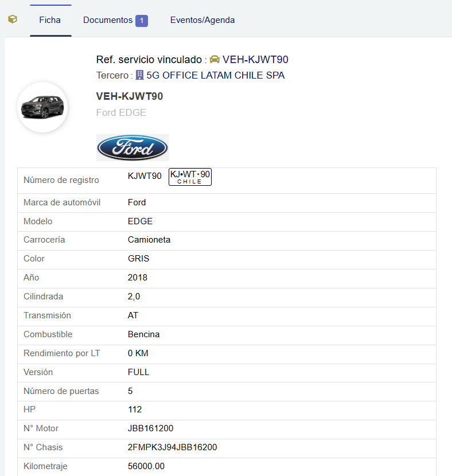Select the Cilindrada value 2,0
Screen dimensions: 452x476
click(x=134, y=296)
